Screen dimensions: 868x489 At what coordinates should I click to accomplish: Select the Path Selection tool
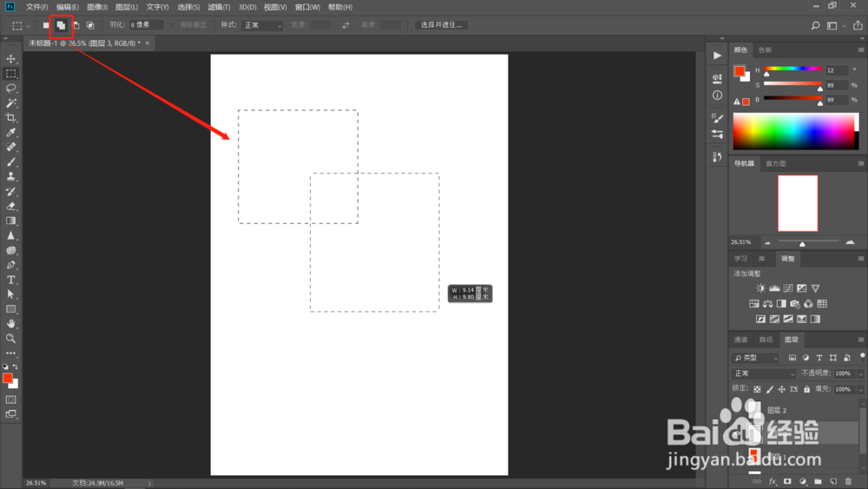(x=10, y=294)
